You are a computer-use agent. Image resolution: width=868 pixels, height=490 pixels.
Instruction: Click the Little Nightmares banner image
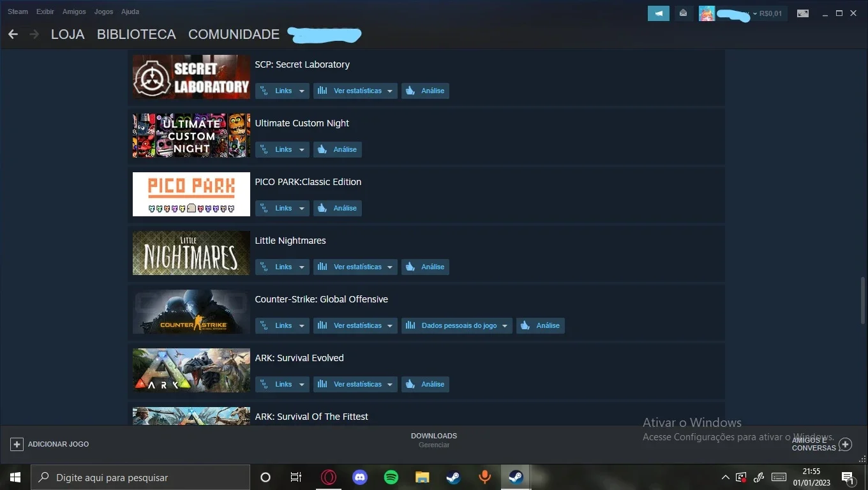pos(191,253)
